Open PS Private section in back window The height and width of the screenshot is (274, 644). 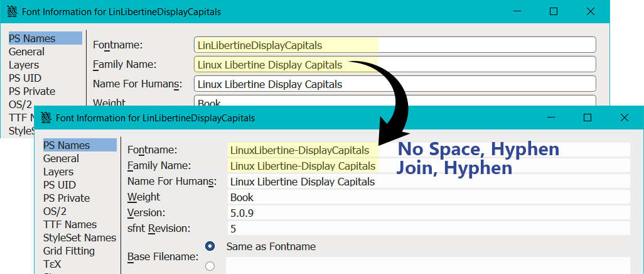[x=32, y=91]
